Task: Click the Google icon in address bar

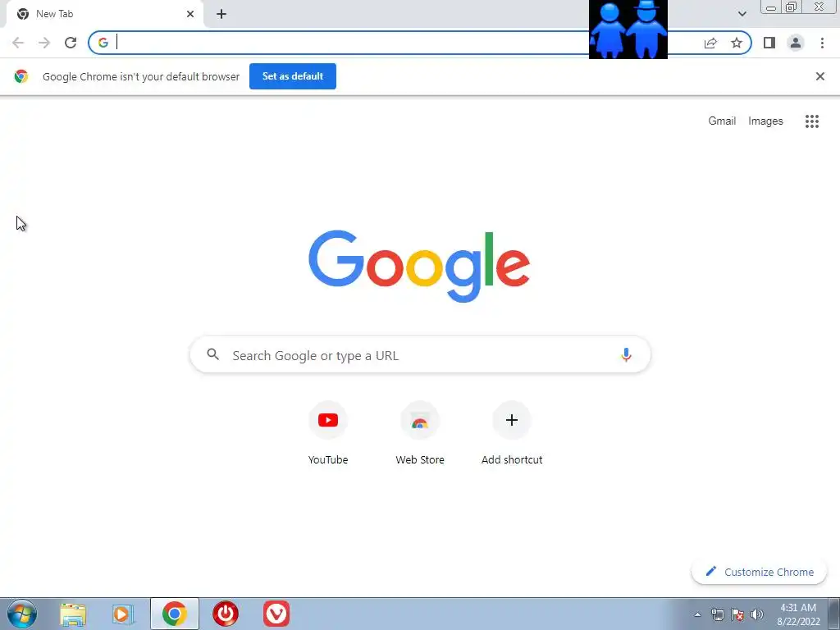Action: click(103, 43)
